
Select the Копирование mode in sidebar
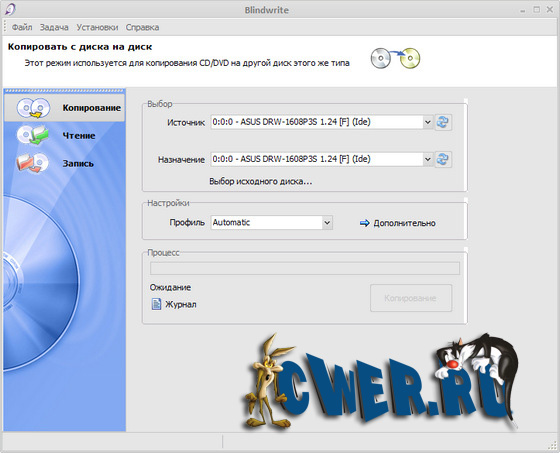[64, 108]
